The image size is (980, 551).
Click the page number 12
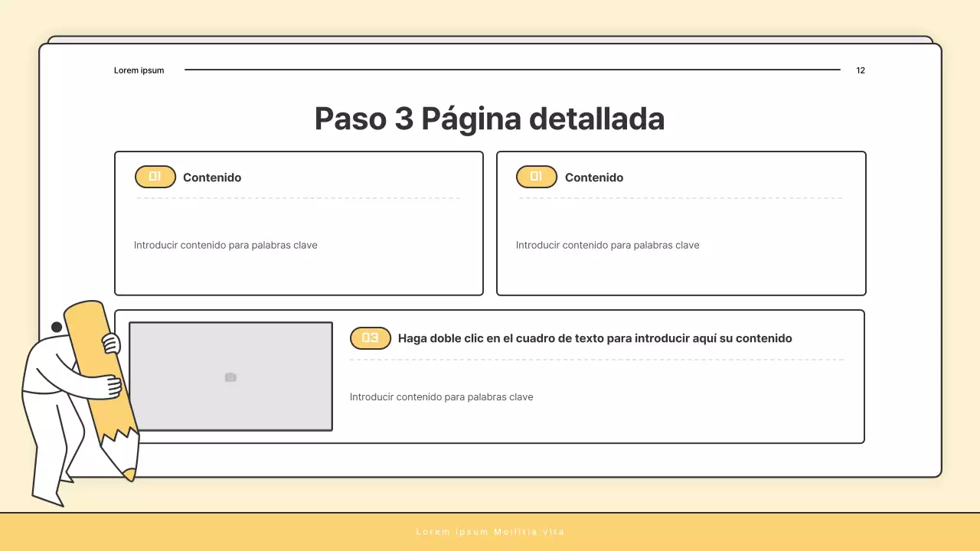[860, 70]
